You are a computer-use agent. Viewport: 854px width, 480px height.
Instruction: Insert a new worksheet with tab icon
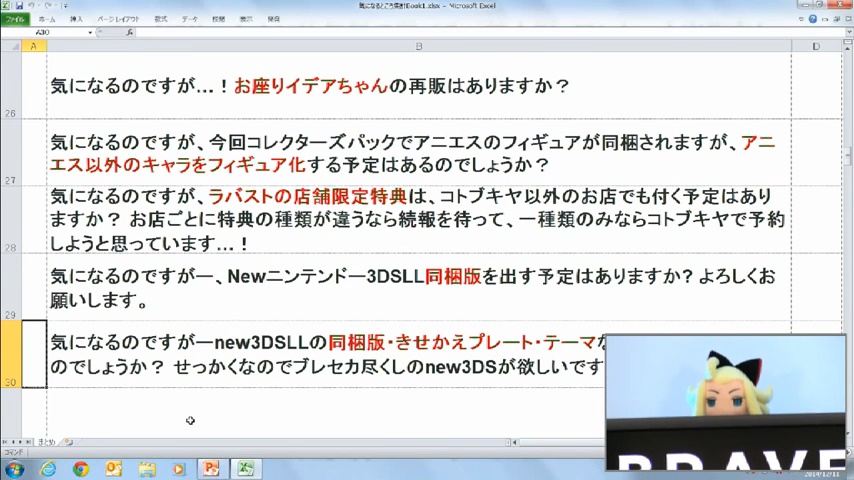coord(69,442)
